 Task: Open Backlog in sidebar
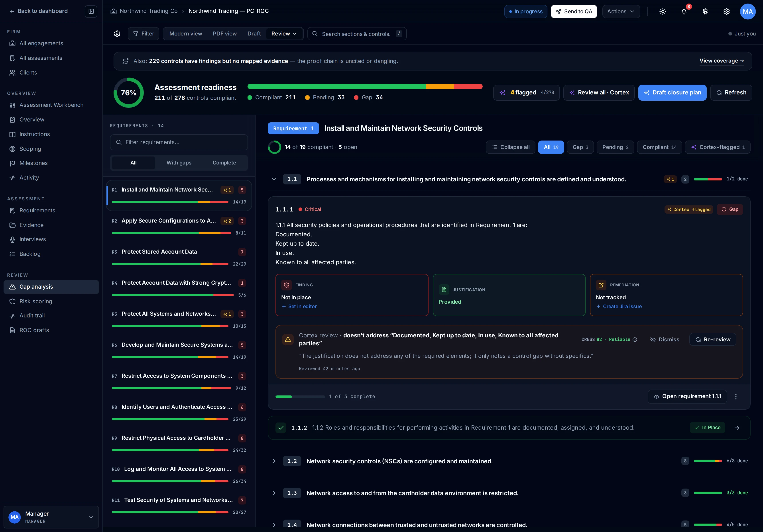click(x=51, y=254)
